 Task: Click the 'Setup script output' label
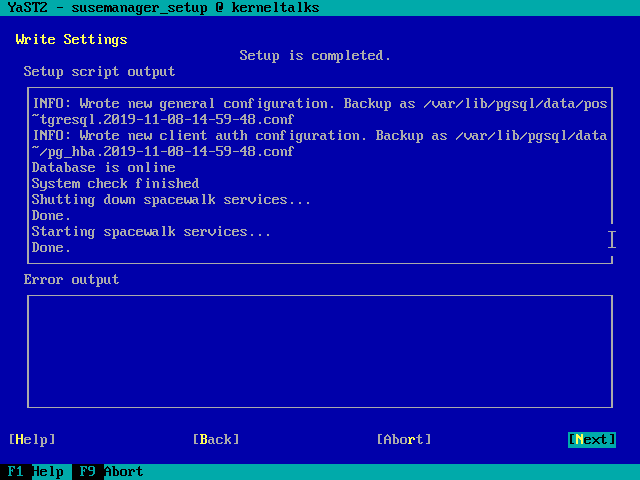coord(99,72)
